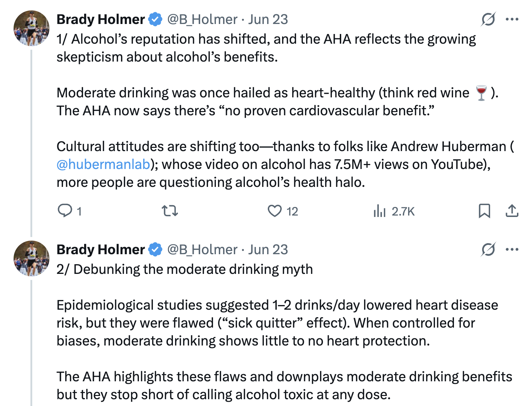The height and width of the screenshot is (406, 532).
Task: Open more options menu on second tweet
Action: 512,250
